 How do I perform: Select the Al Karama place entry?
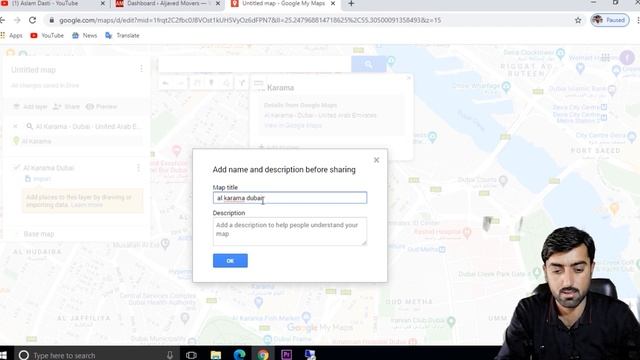(x=36, y=141)
